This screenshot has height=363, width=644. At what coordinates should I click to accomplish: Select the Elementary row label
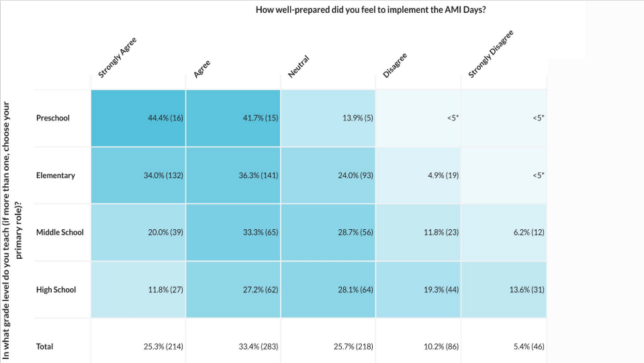pos(56,175)
